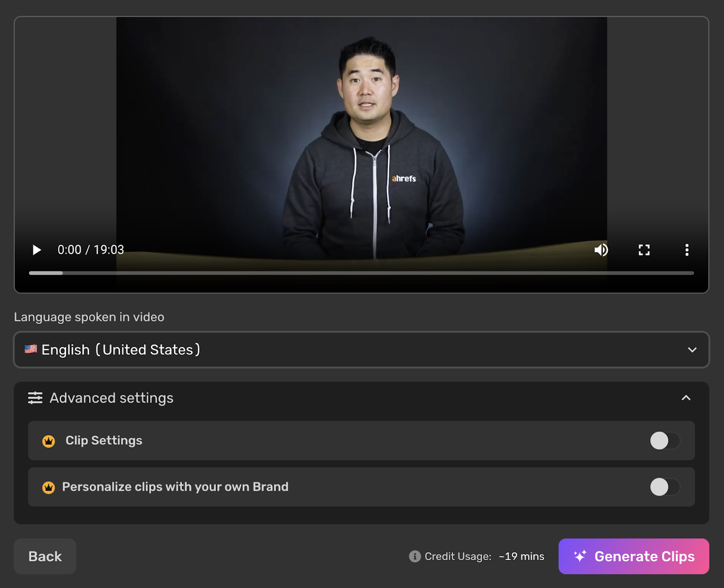Click the Generate Clips button

(x=633, y=556)
